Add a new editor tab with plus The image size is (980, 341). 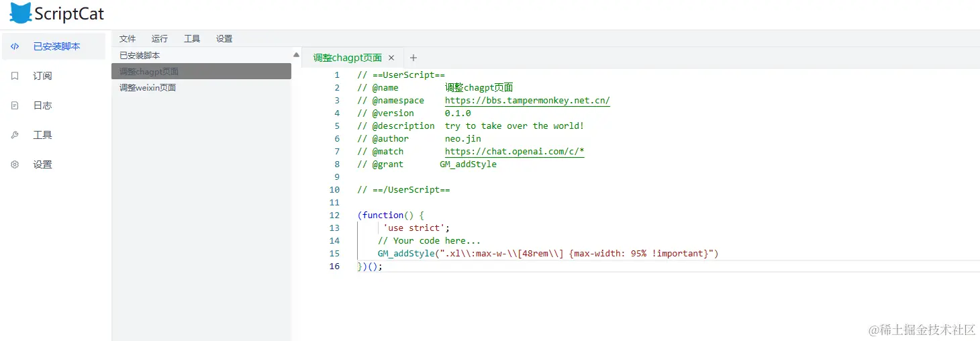pyautogui.click(x=413, y=58)
